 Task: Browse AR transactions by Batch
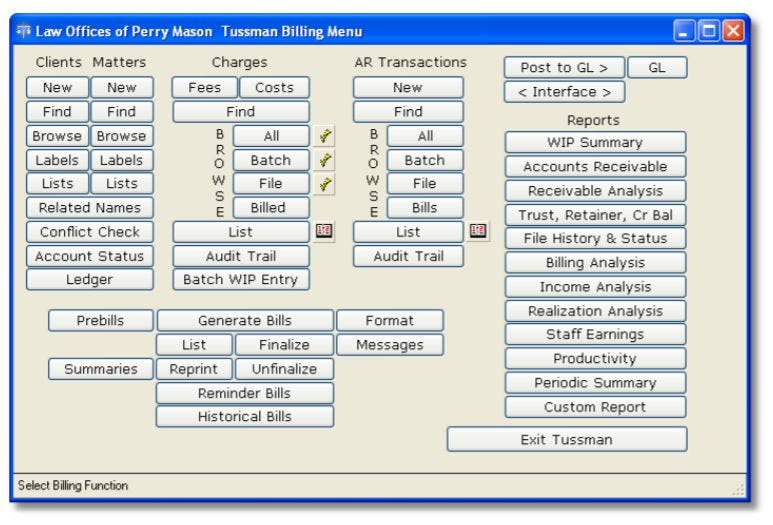click(x=425, y=160)
